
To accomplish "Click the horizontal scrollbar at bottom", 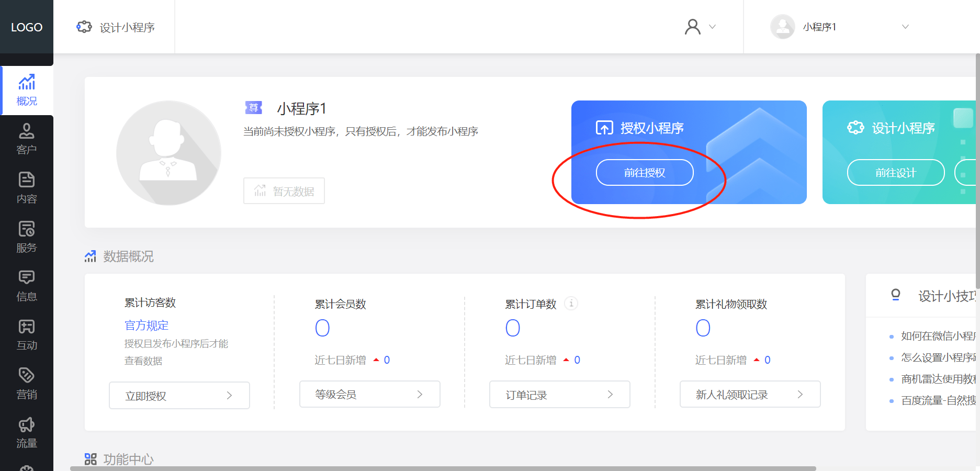I will coord(443,468).
